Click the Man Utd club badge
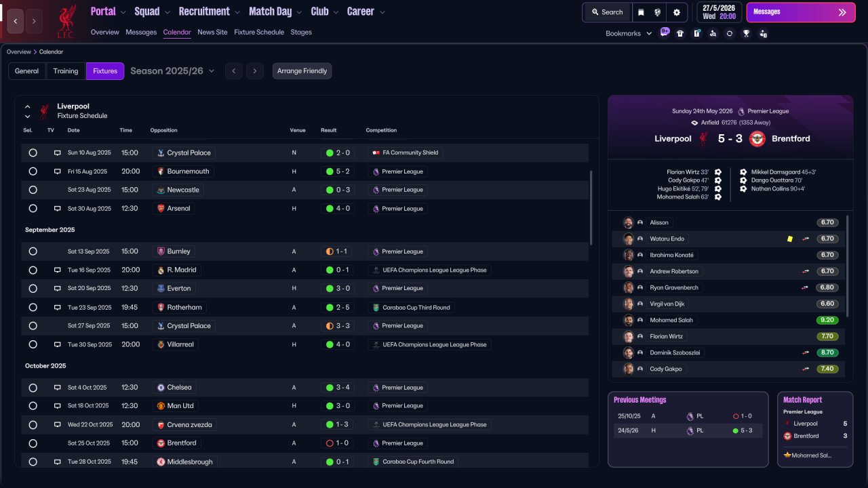The width and height of the screenshot is (868, 488). pos(161,406)
